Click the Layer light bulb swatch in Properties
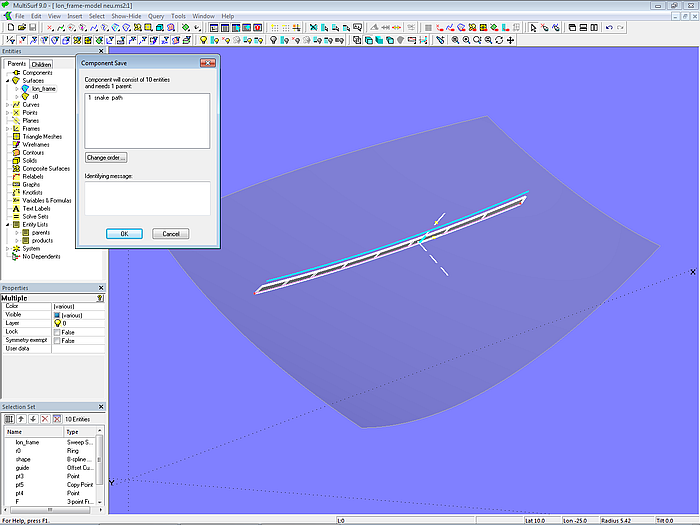 57,324
